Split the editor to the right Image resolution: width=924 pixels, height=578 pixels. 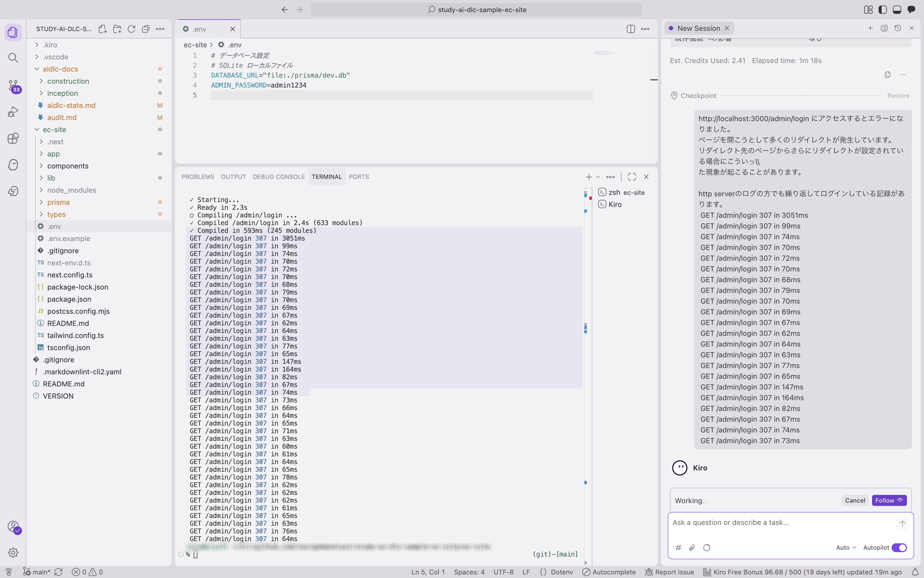[x=631, y=29]
